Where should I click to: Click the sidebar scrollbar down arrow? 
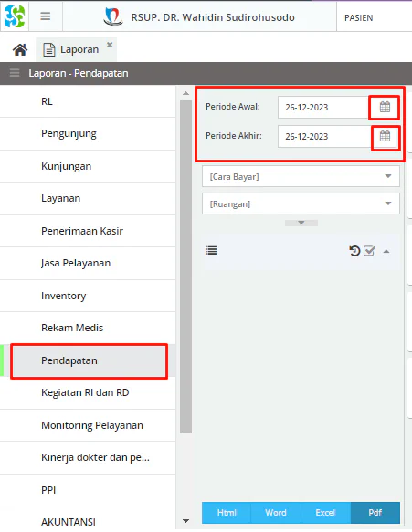(185, 521)
